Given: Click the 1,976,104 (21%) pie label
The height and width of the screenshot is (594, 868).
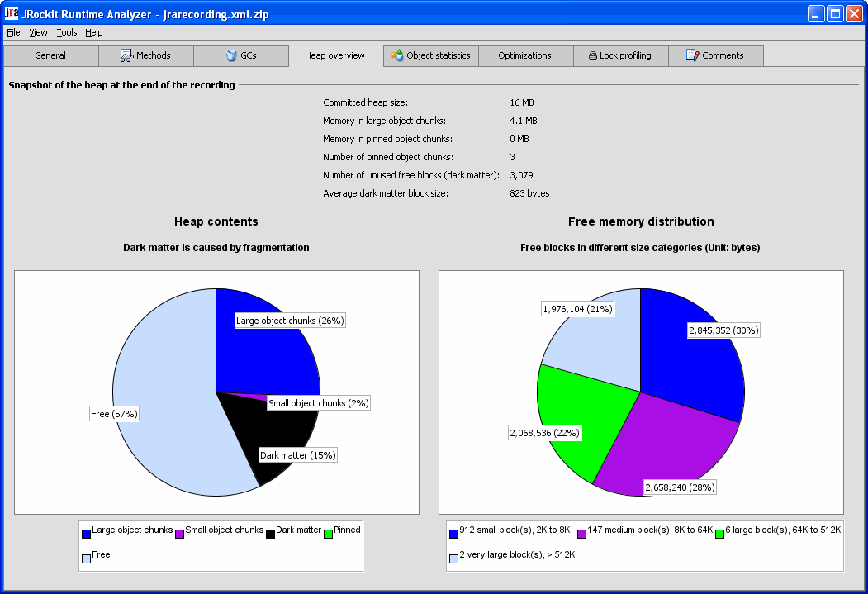Looking at the screenshot, I should click(578, 309).
